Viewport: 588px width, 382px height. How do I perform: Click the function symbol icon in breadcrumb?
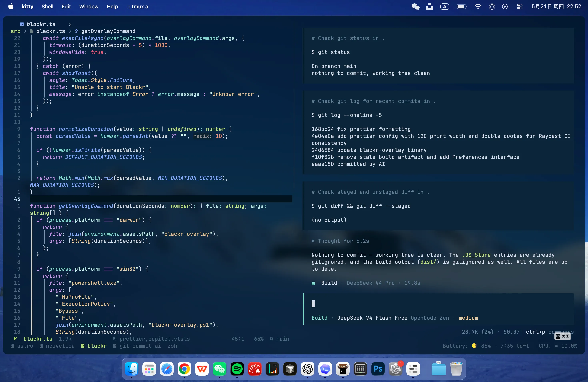[76, 31]
